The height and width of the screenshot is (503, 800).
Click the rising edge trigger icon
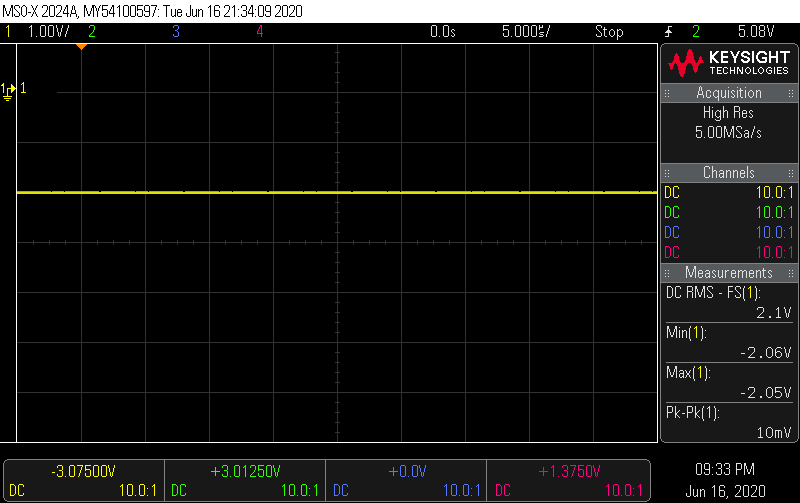click(x=668, y=32)
